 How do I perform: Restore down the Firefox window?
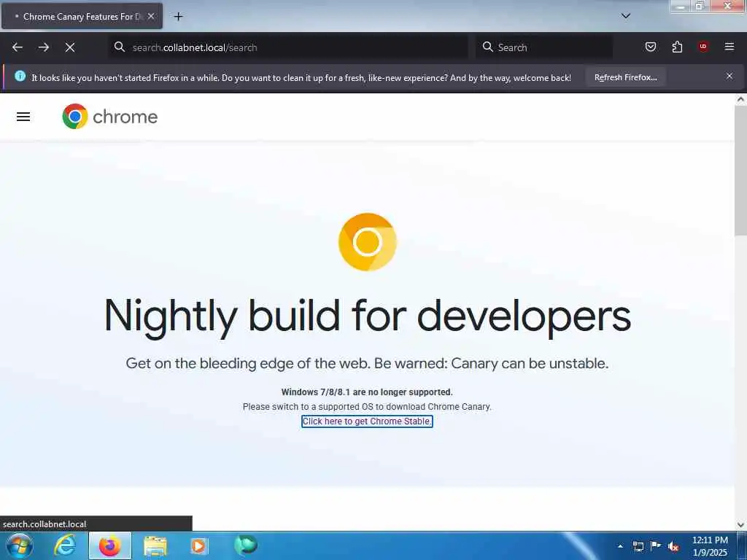click(x=700, y=6)
